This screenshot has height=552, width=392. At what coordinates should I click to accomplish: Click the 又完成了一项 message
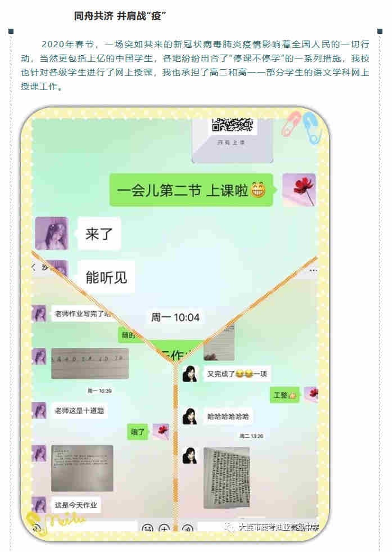pos(237,374)
